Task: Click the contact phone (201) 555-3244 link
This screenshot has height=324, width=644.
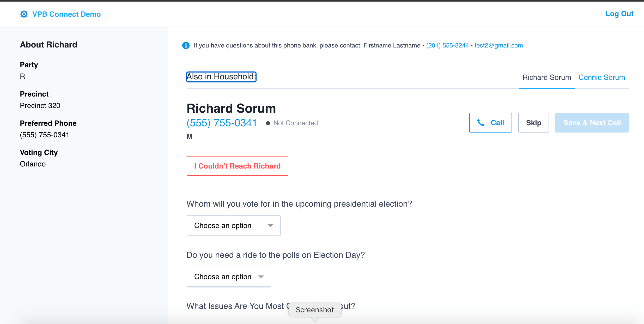Action: 447,45
